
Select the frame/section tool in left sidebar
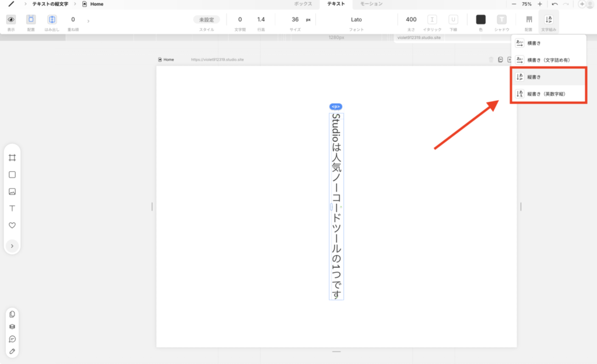[12, 157]
